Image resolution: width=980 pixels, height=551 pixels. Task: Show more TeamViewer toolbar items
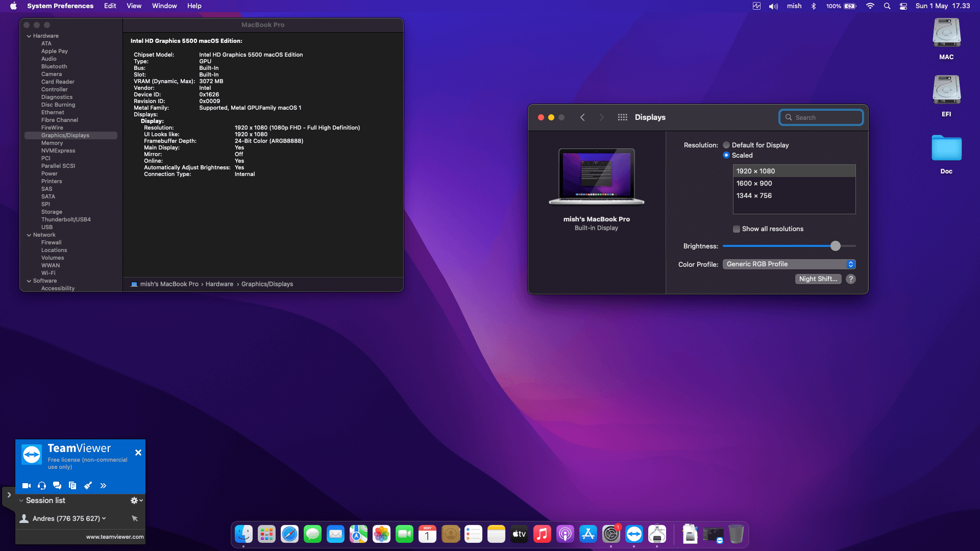(x=103, y=486)
